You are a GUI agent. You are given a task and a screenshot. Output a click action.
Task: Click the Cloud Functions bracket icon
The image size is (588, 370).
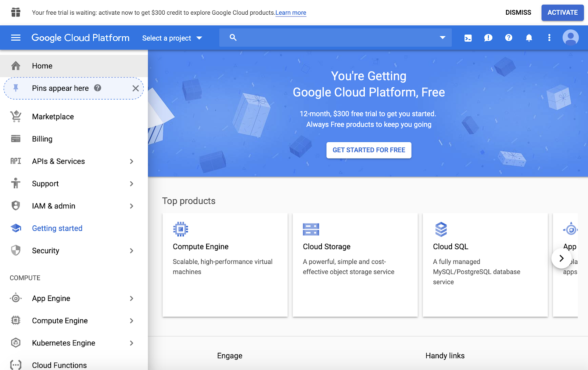pos(16,365)
